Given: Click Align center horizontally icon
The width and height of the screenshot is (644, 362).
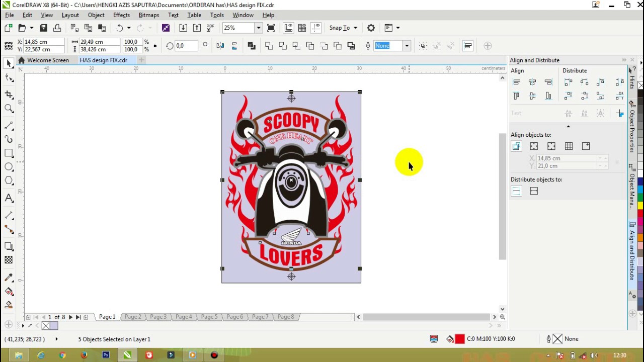Looking at the screenshot, I should (x=532, y=82).
